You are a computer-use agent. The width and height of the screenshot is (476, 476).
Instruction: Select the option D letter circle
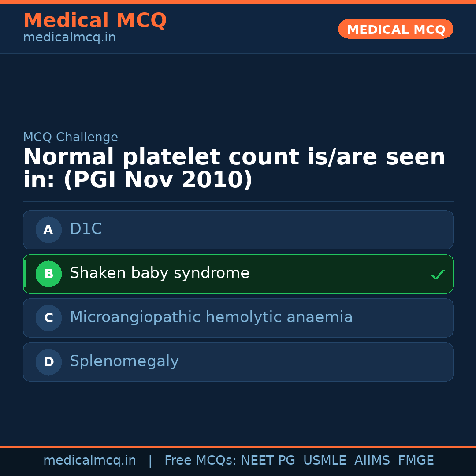click(48, 362)
